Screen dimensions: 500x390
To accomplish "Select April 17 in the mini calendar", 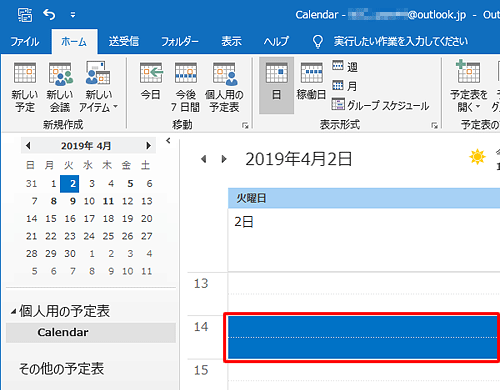I will pos(89,219).
